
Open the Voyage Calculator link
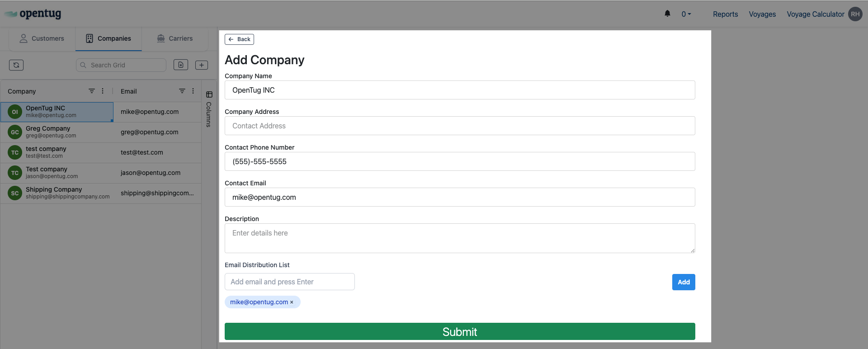[x=815, y=14]
